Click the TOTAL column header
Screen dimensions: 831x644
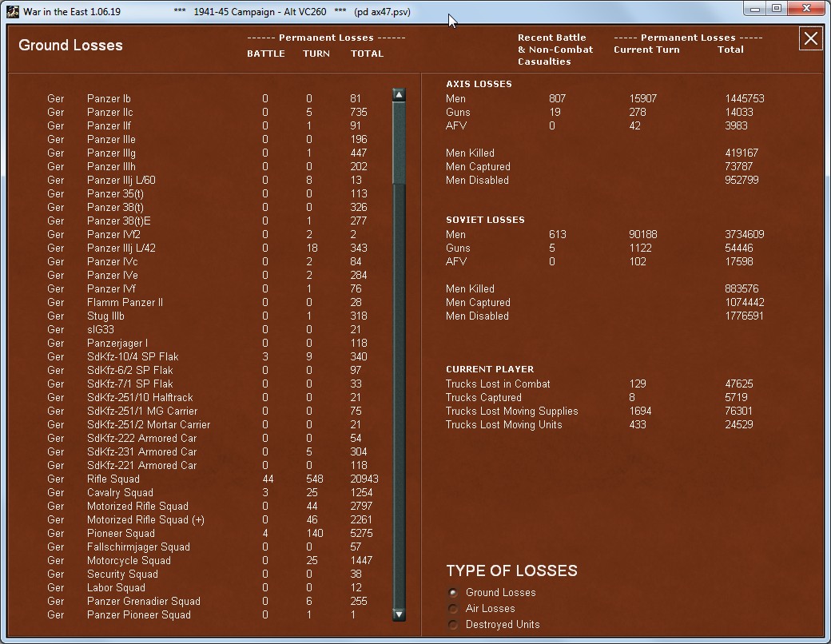367,54
